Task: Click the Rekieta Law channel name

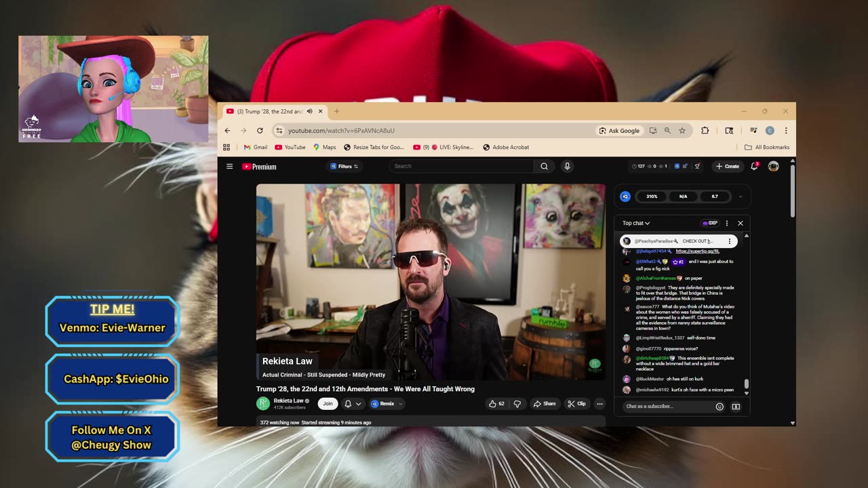Action: [288, 401]
